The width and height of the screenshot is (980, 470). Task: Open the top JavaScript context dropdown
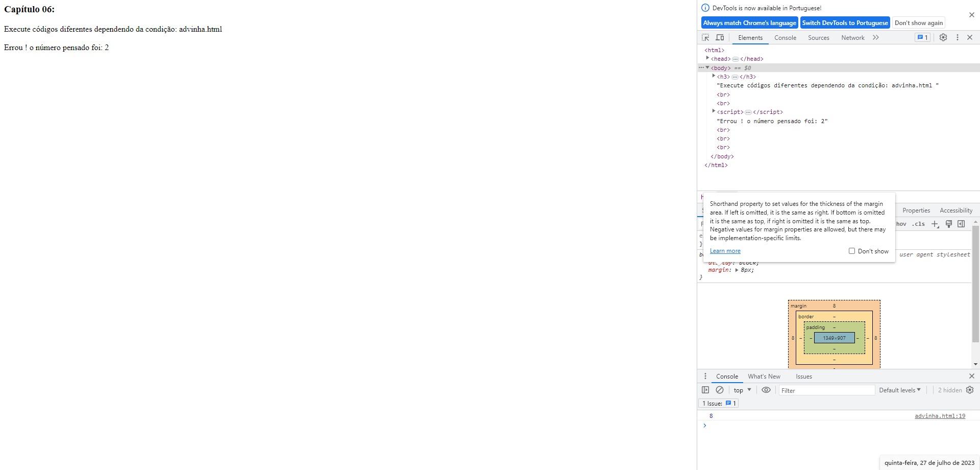743,390
